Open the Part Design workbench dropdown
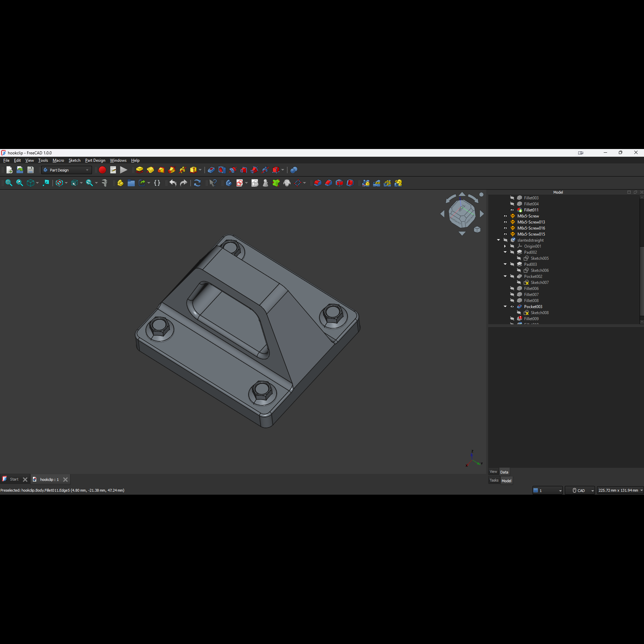This screenshot has height=644, width=644. tap(66, 170)
